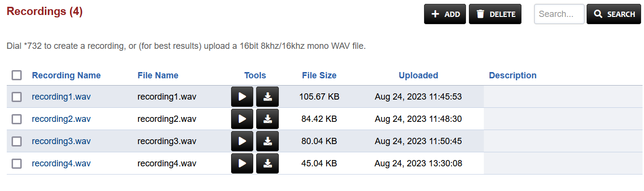Click the Search button
644x191 pixels.
point(614,14)
